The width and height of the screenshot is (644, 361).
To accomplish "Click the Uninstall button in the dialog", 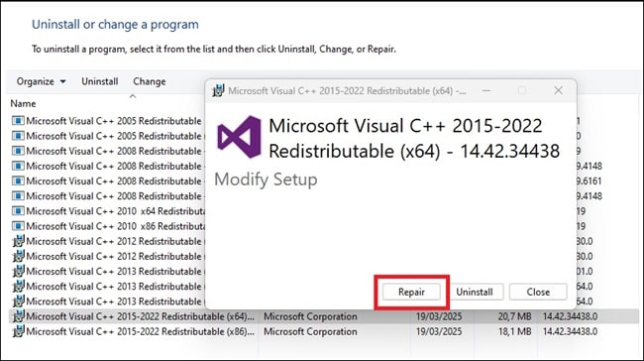I will coord(475,292).
